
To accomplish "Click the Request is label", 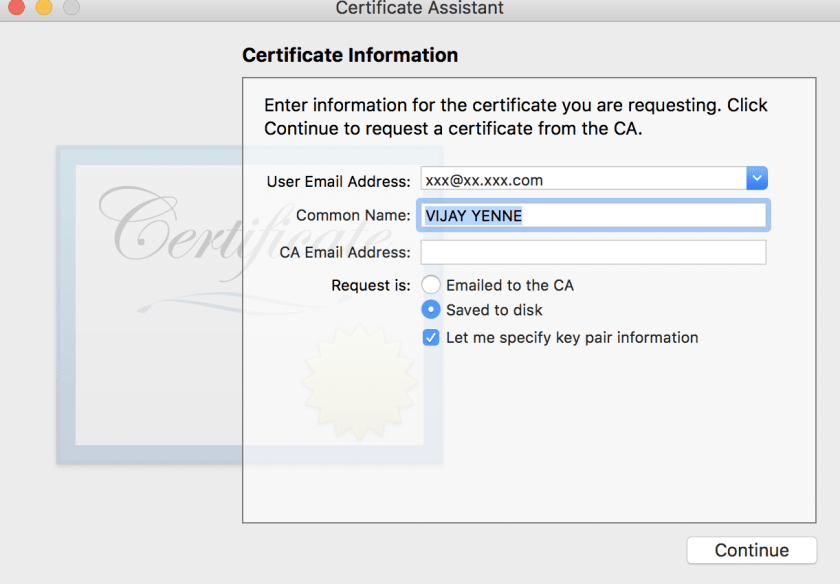I will coord(370,285).
